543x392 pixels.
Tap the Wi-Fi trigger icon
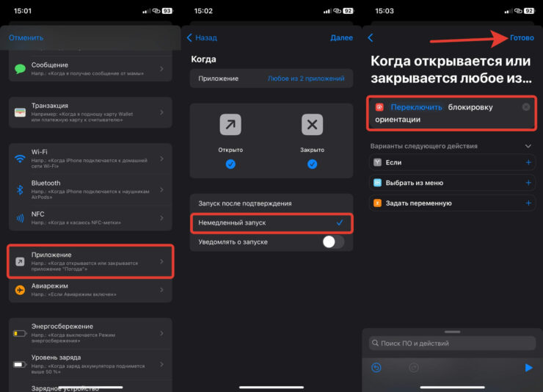point(21,159)
